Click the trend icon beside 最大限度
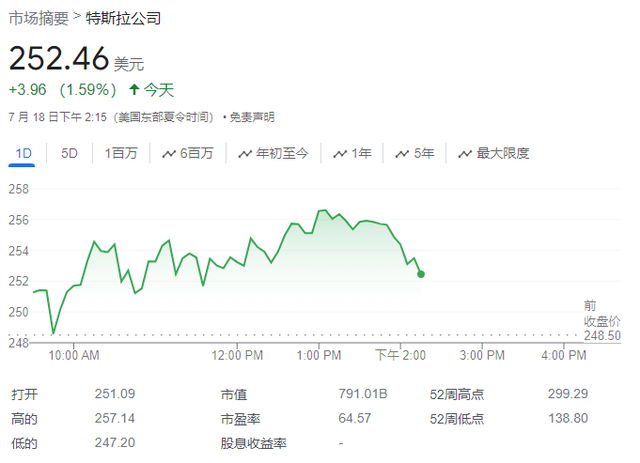Screen dimensions: 640x463 [465, 154]
